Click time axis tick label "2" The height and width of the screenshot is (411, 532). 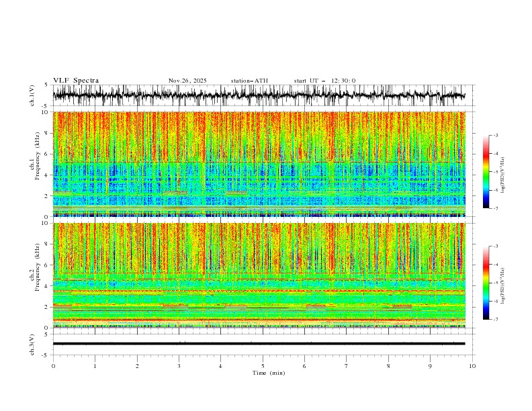(x=137, y=366)
